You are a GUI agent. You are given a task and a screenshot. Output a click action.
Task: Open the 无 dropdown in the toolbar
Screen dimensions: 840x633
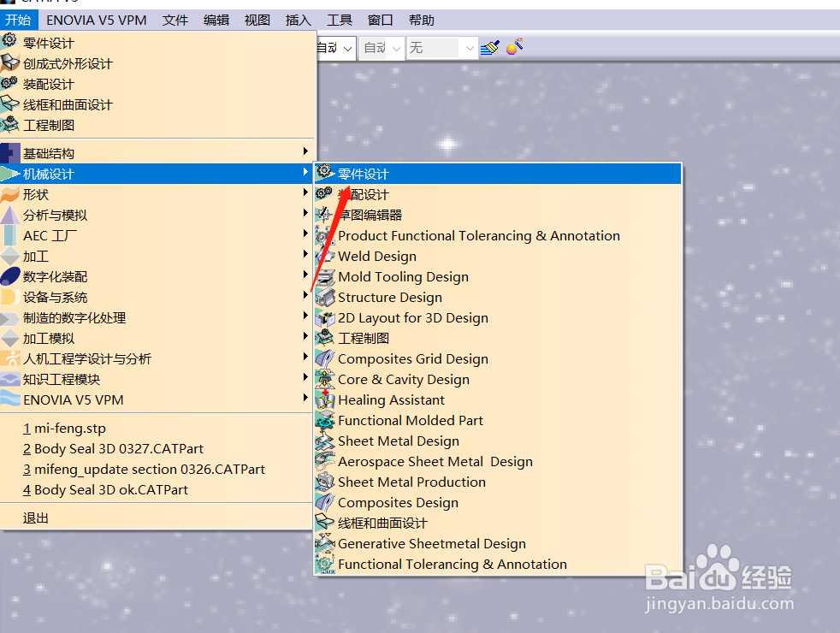point(470,49)
